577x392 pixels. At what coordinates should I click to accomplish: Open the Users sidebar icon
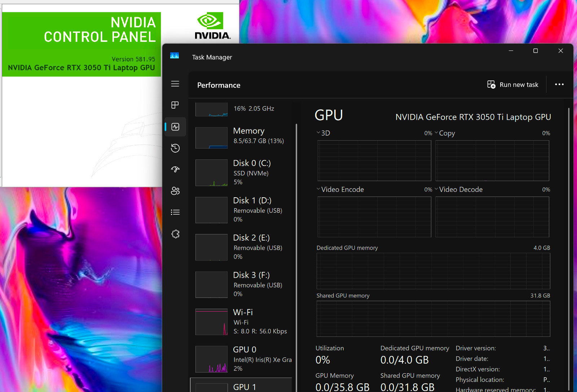(x=175, y=191)
